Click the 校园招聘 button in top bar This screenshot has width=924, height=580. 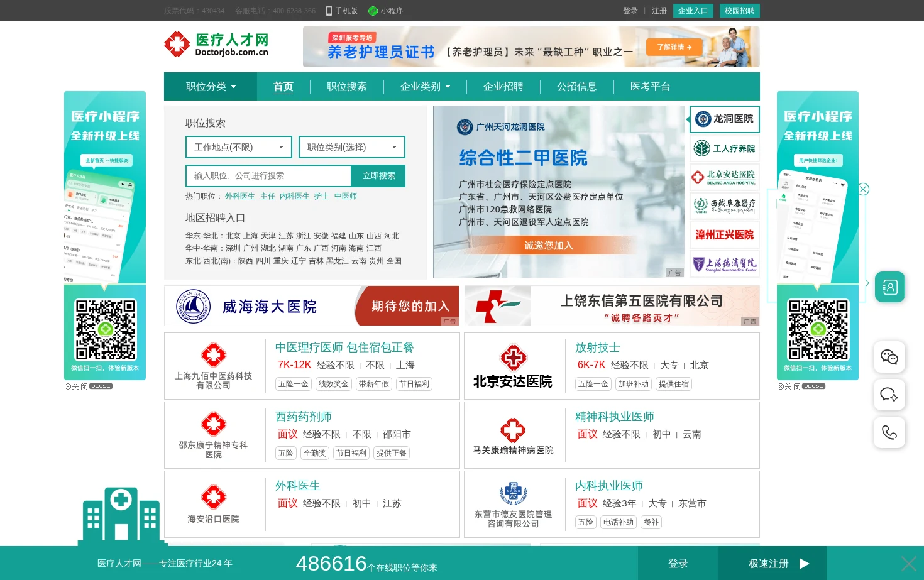click(740, 11)
